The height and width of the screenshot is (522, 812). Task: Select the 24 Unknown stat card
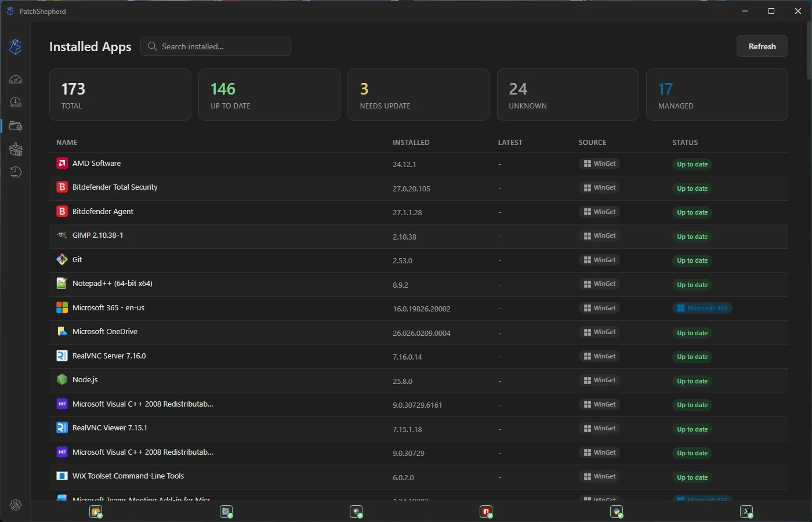tap(568, 95)
